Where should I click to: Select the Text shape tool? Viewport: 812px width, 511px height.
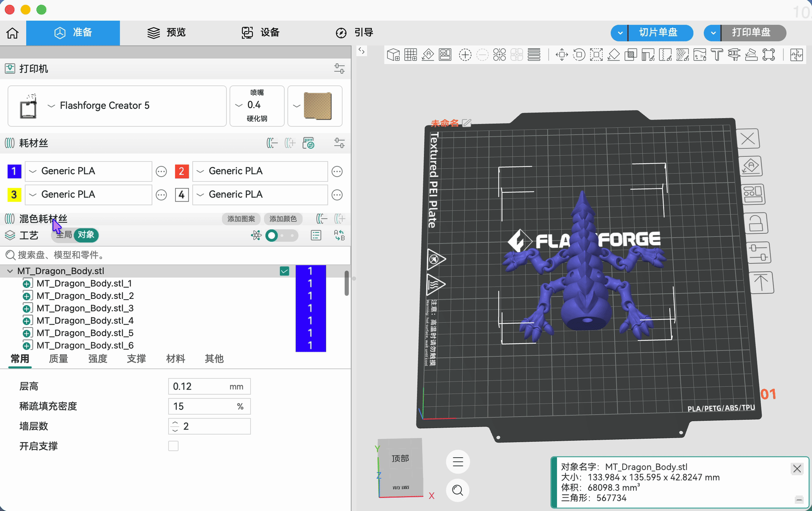coord(717,55)
